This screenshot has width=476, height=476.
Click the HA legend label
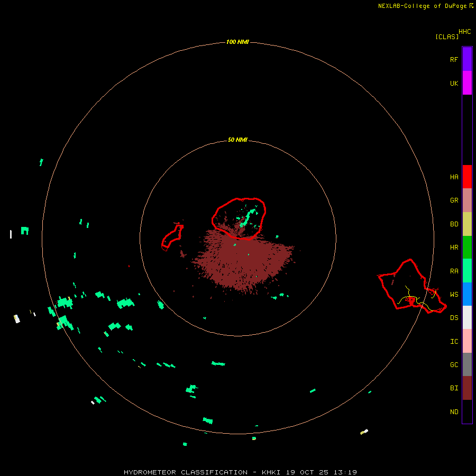(x=454, y=177)
